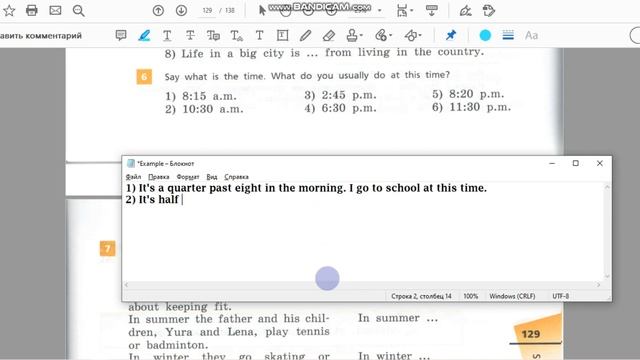Select the add text comment tool
This screenshot has width=640, height=360.
(259, 36)
